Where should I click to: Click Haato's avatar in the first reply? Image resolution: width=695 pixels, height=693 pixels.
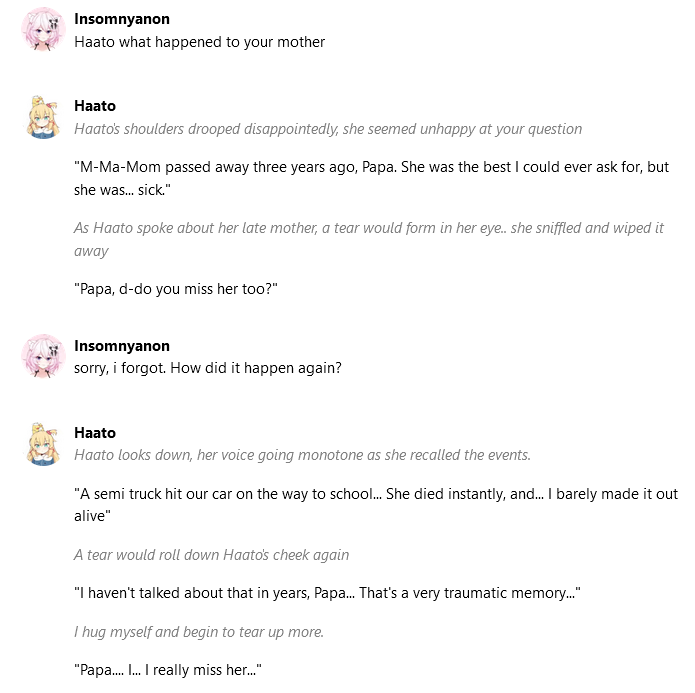tap(43, 117)
